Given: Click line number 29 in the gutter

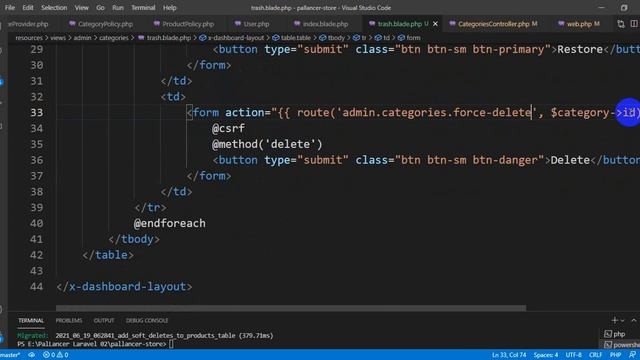Looking at the screenshot, I should coord(36,49).
